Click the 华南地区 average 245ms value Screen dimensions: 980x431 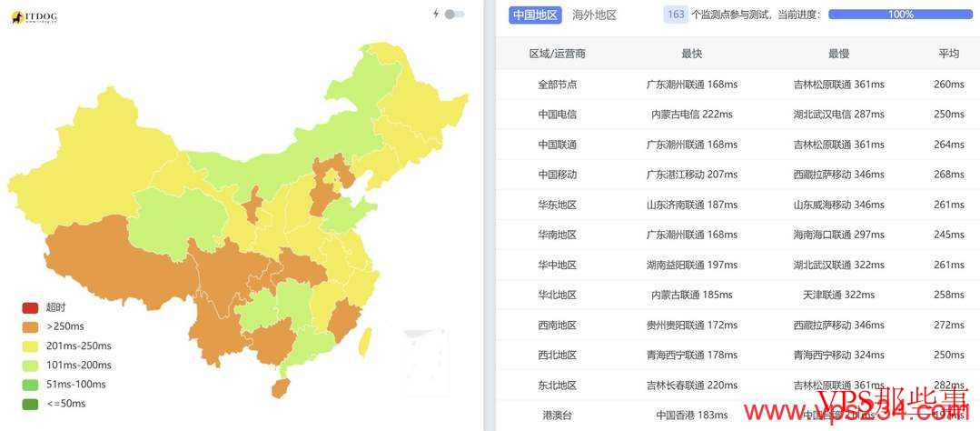point(949,235)
